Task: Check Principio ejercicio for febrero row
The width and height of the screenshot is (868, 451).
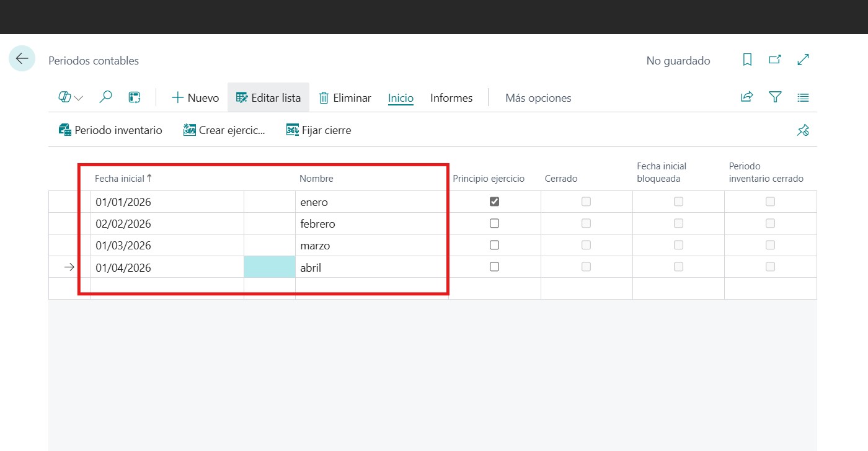Action: click(x=494, y=223)
